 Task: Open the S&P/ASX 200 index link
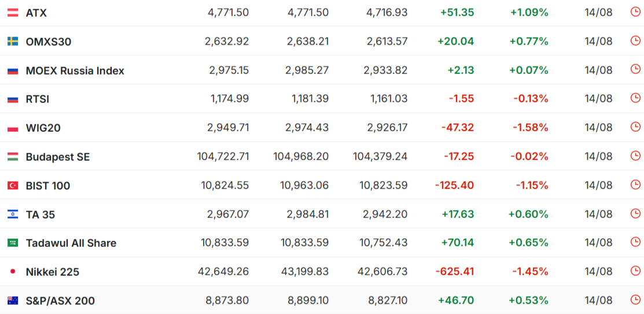pyautogui.click(x=60, y=301)
